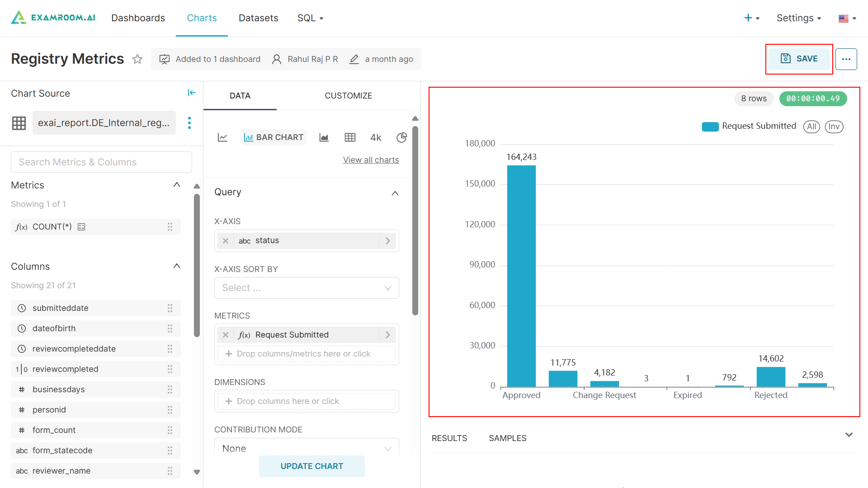Collapse the Metrics section

click(x=177, y=185)
